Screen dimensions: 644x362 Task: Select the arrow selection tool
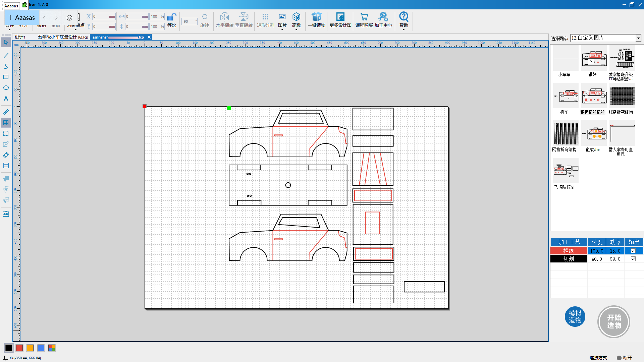[6, 43]
